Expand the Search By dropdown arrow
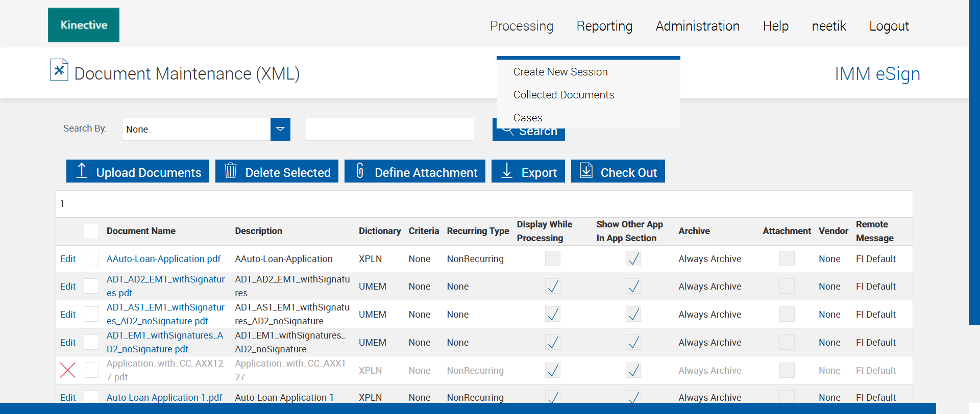980x414 pixels. [x=280, y=130]
